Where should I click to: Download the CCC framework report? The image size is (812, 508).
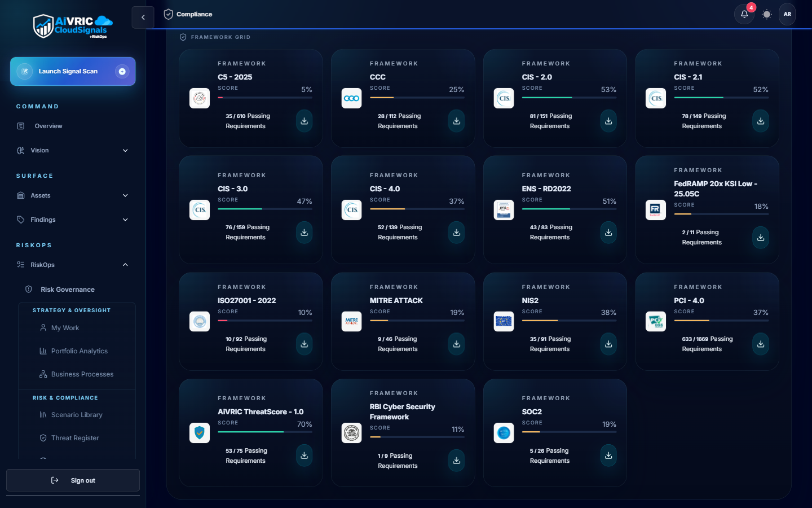pyautogui.click(x=457, y=121)
